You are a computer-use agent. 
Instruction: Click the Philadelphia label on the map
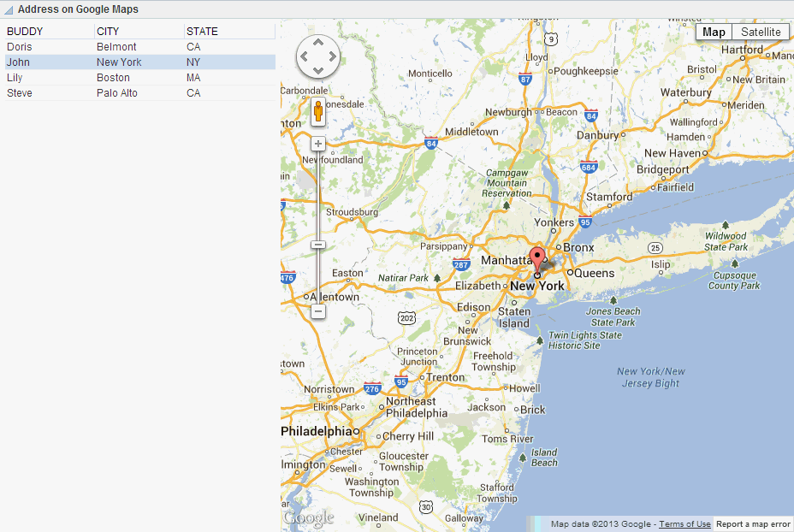pyautogui.click(x=317, y=431)
